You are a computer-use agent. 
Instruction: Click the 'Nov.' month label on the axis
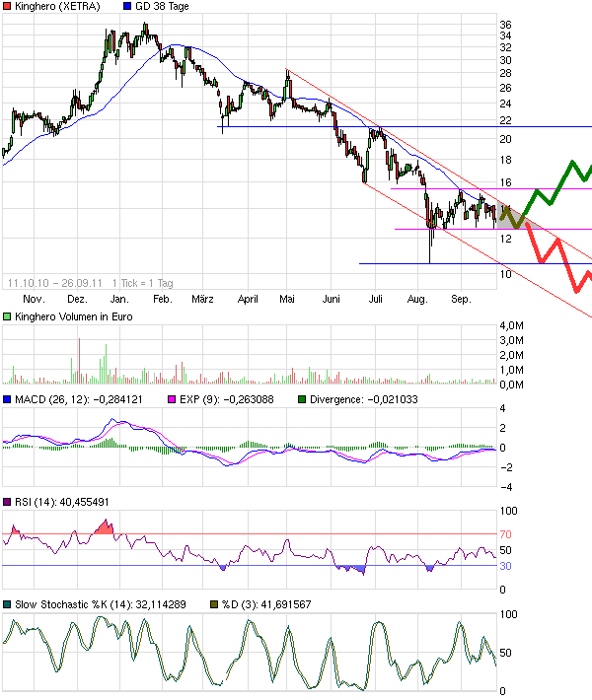34,299
